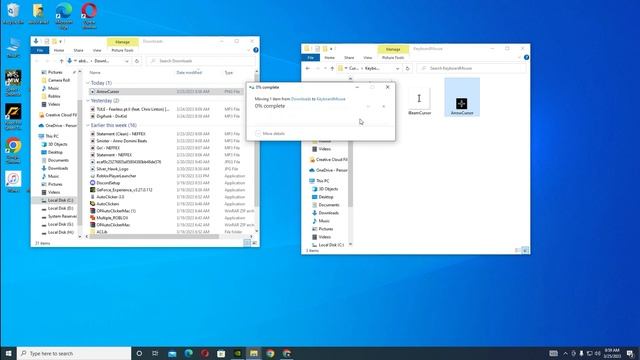Switch to View tab in KeyboardMouse window
Screen dimensions: 640x360
(x=367, y=58)
